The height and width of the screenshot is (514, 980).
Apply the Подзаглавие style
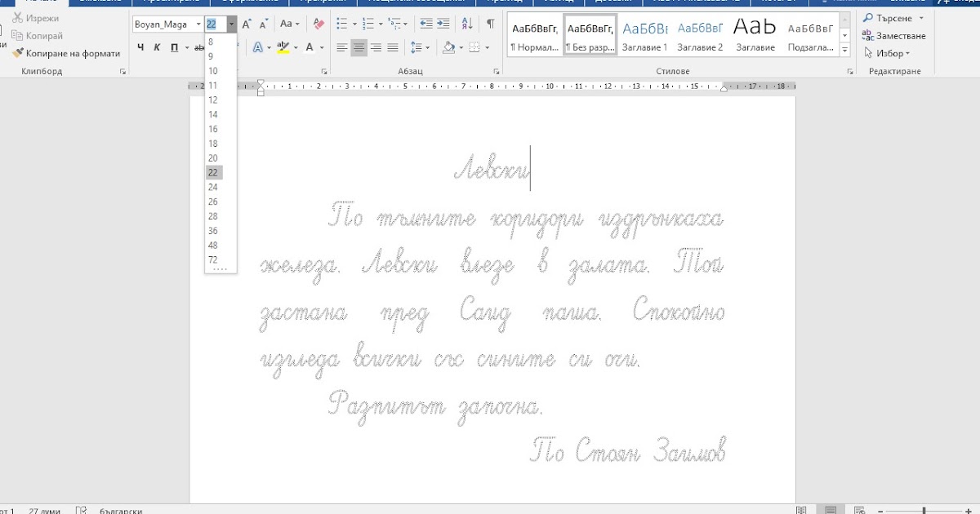(810, 35)
